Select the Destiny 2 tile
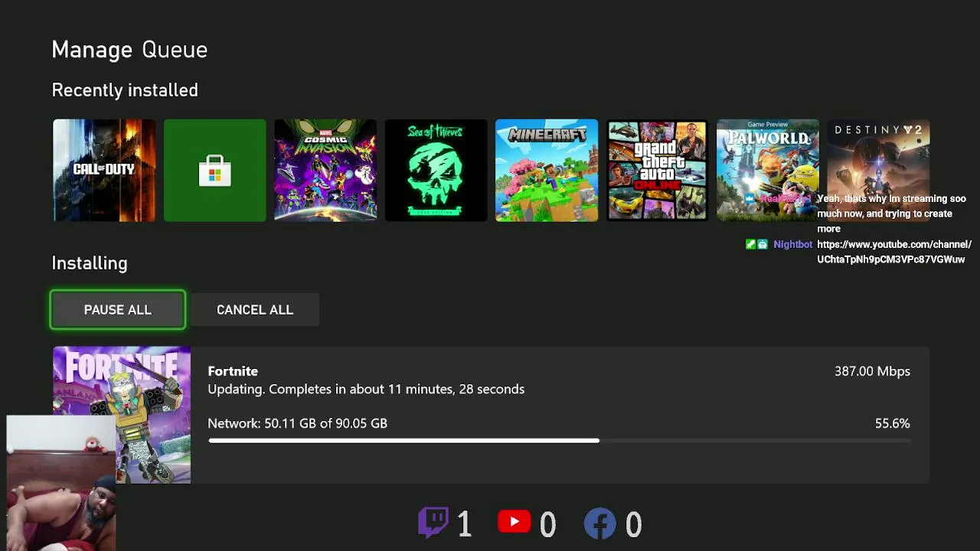 [878, 170]
